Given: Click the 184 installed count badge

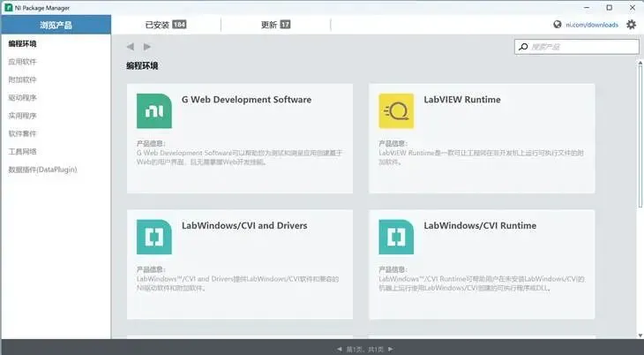Looking at the screenshot, I should click(x=179, y=24).
